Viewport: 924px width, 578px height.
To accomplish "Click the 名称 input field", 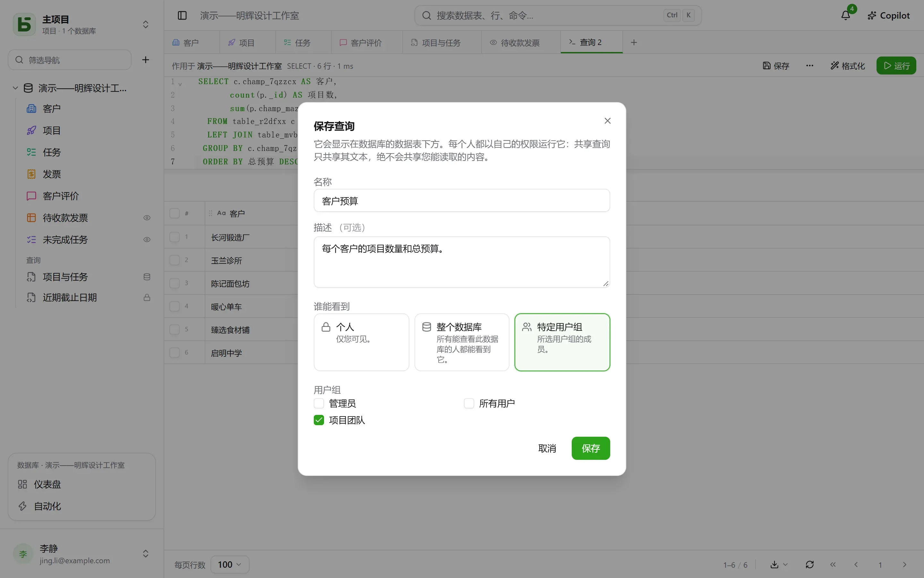I will pyautogui.click(x=462, y=201).
